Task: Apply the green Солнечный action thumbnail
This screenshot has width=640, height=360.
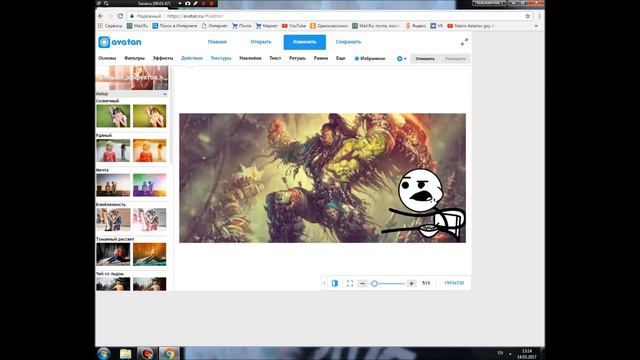Action: pyautogui.click(x=113, y=116)
